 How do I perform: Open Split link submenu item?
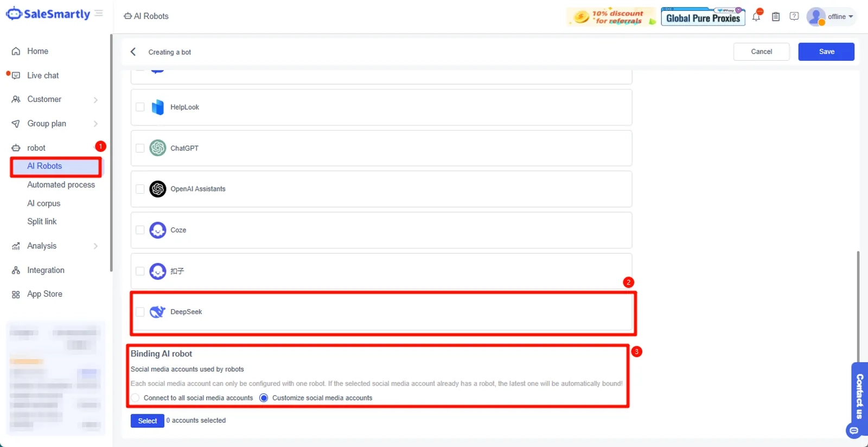point(42,221)
